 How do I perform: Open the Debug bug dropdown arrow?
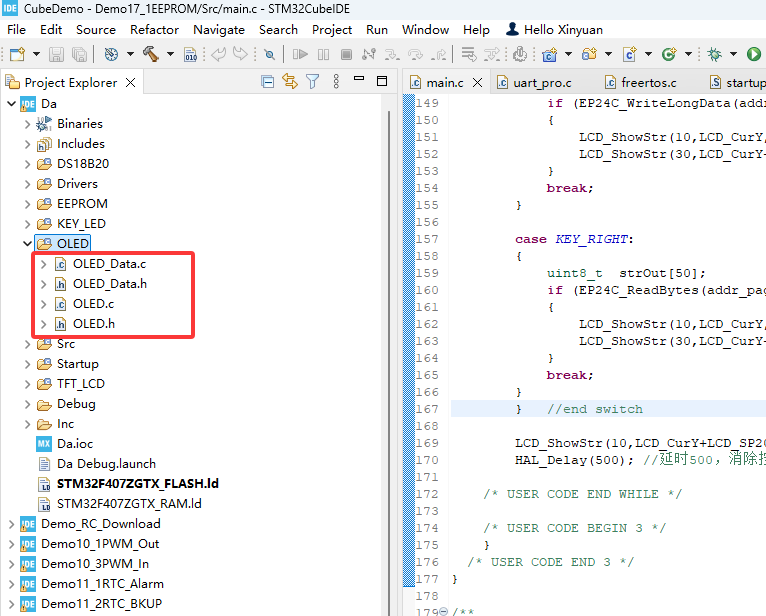(733, 54)
